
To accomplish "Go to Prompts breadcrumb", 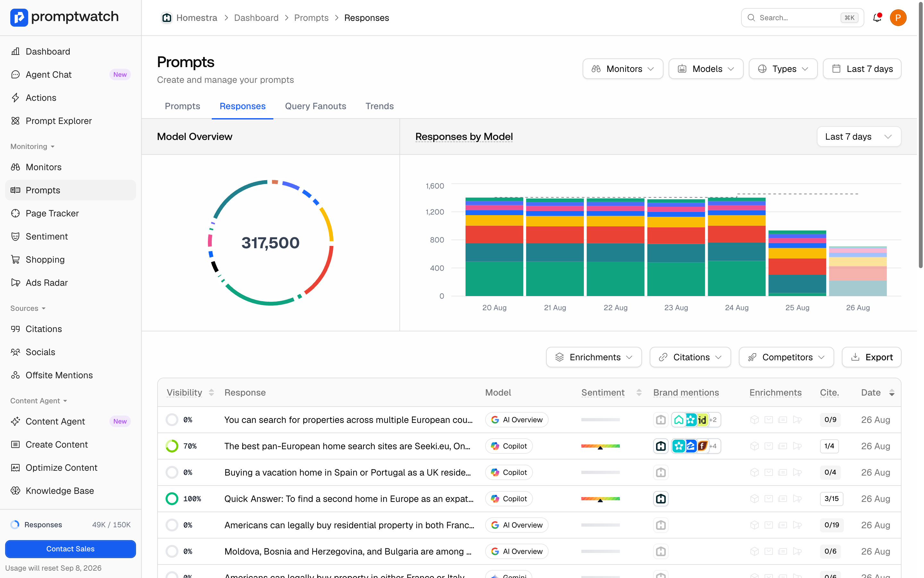I will point(311,18).
